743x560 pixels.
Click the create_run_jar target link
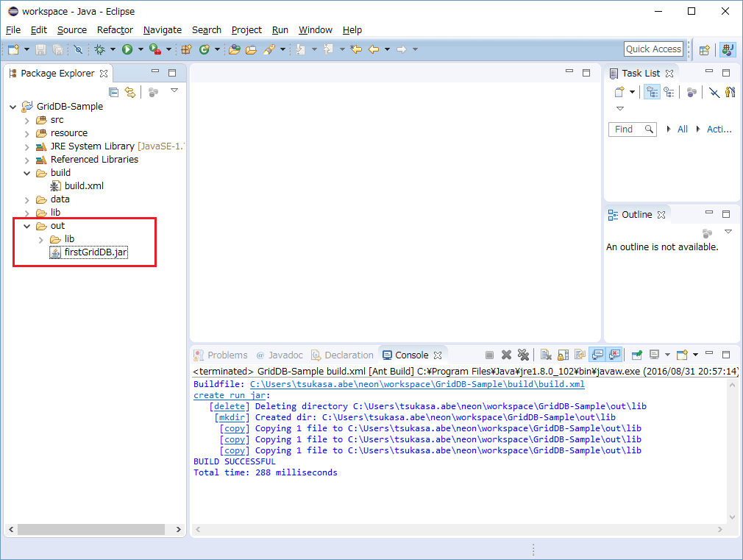230,395
